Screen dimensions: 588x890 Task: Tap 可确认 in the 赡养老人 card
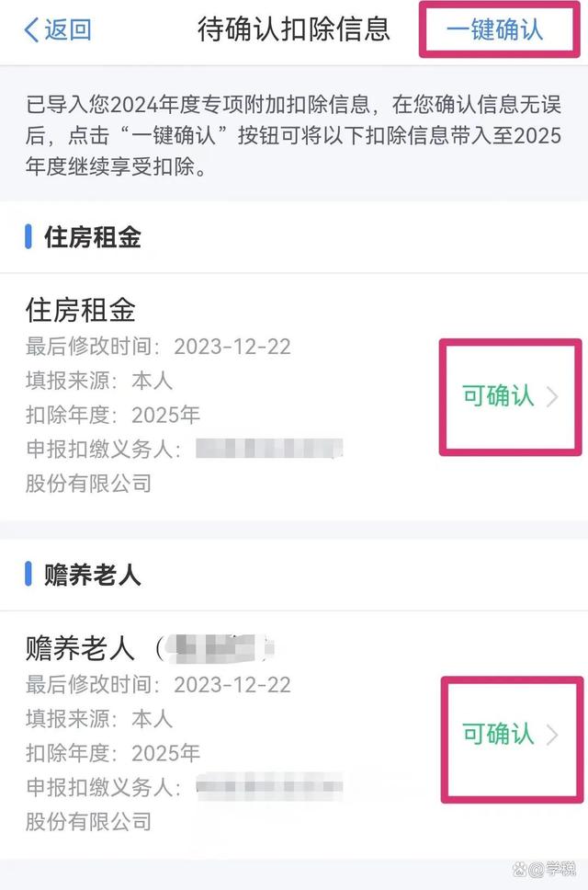498,734
